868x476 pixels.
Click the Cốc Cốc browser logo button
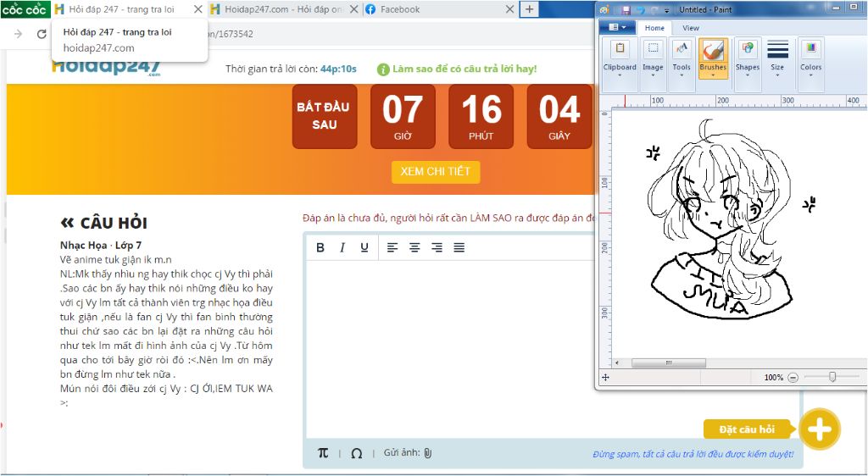click(25, 9)
